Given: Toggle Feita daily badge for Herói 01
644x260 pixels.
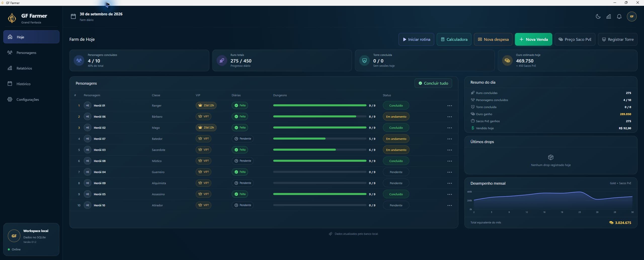Looking at the screenshot, I should (240, 105).
